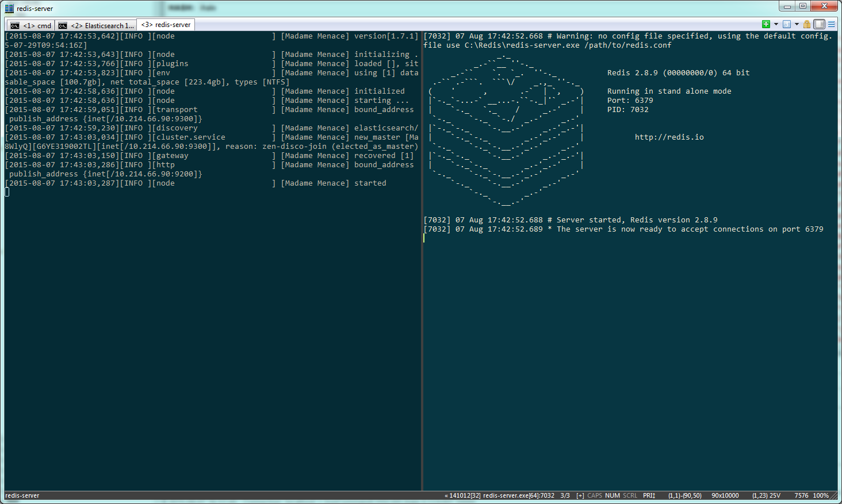This screenshot has height=504, width=842.
Task: Click the « 141012[32] version in status bar
Action: (462, 495)
